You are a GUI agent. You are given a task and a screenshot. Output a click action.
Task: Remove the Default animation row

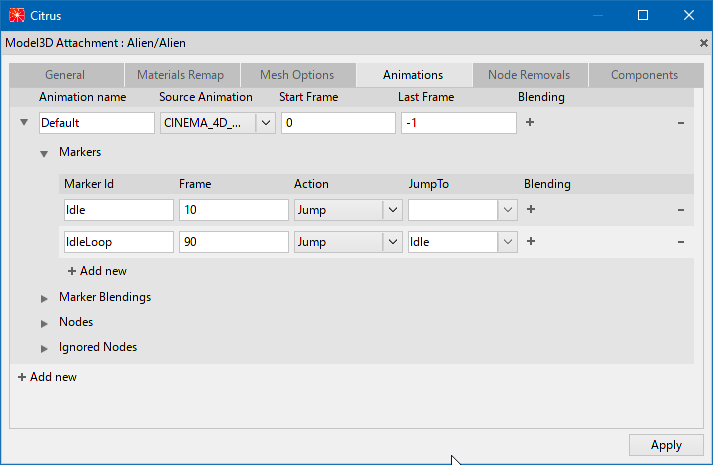click(x=681, y=123)
